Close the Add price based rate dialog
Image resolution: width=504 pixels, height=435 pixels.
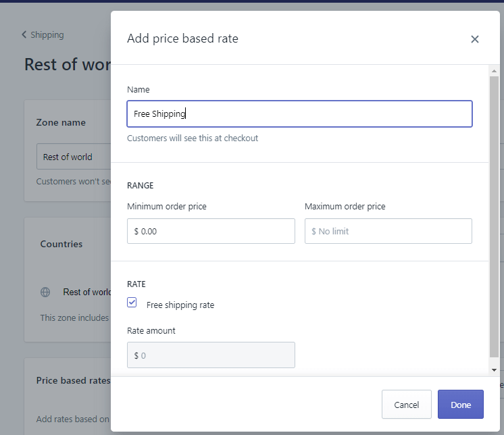tap(474, 39)
